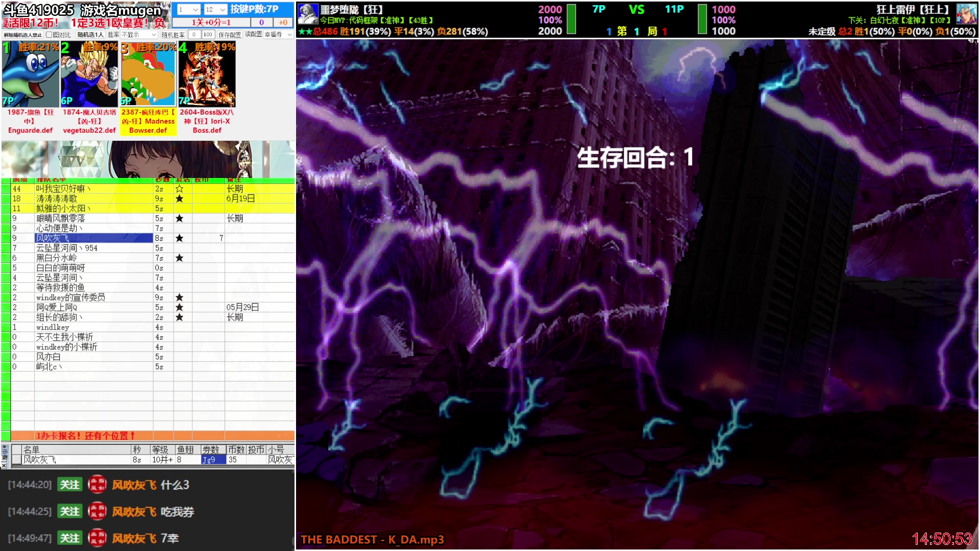980x551 pixels.
Task: Click the left player green health bar
Action: 571,19
